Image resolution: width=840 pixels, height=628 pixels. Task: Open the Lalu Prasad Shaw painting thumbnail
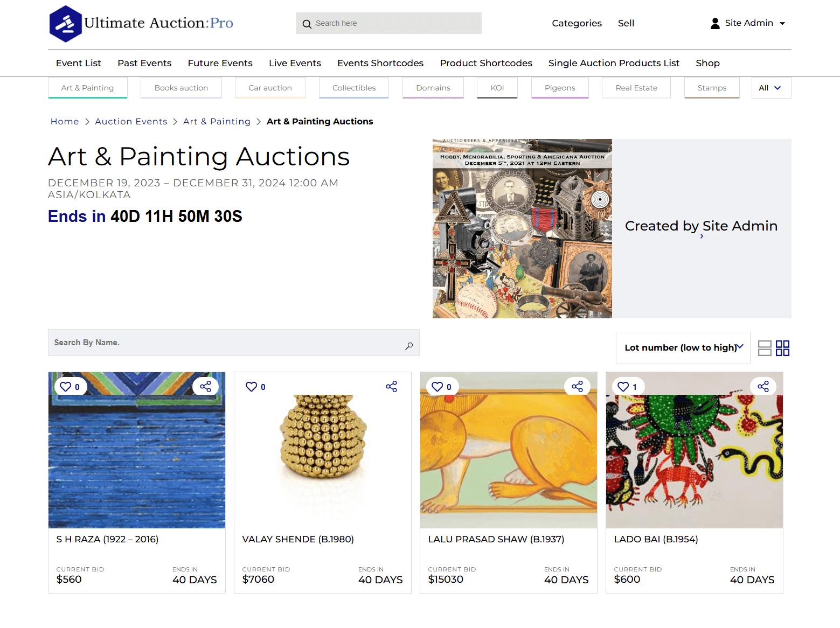[509, 450]
